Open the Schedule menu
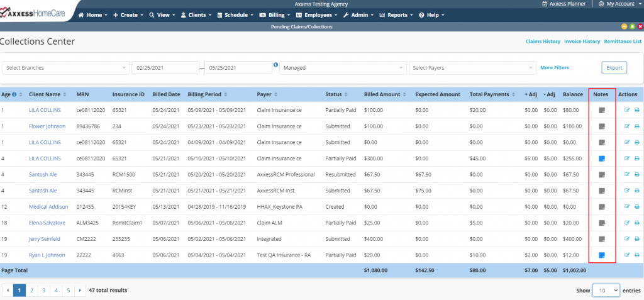The image size is (644, 300). [x=235, y=15]
